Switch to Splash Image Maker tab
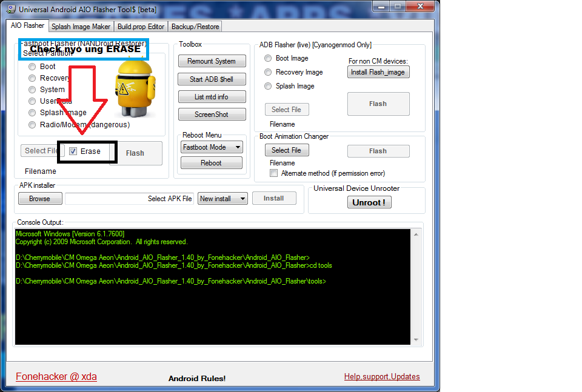Image resolution: width=582 pixels, height=392 pixels. coord(81,27)
